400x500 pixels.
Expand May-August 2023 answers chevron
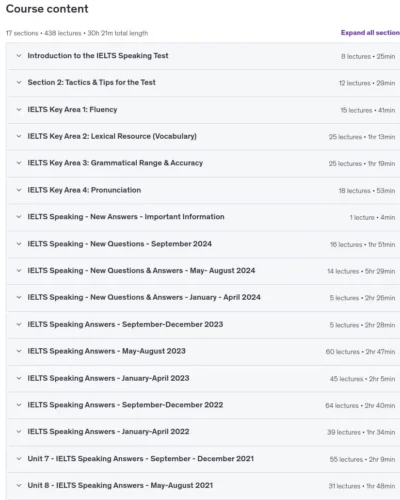[19, 351]
